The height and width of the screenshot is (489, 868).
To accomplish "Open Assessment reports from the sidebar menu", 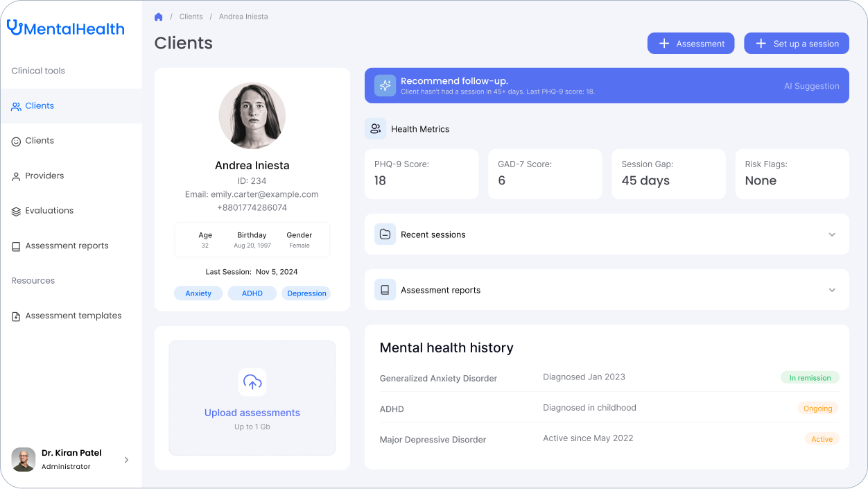I will pos(67,246).
